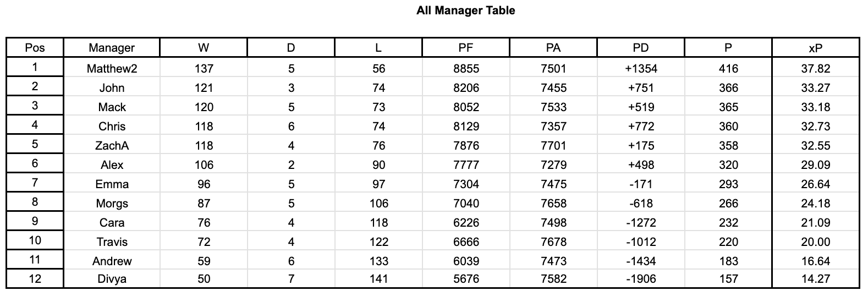Select the John manager cell
868x296 pixels.
[x=112, y=88]
